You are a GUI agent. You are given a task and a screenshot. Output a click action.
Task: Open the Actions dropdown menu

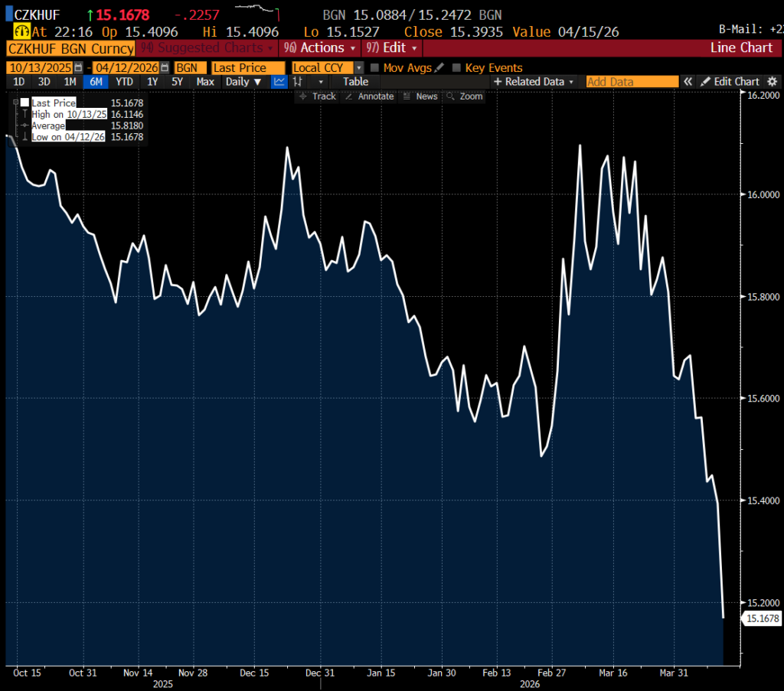pos(320,48)
